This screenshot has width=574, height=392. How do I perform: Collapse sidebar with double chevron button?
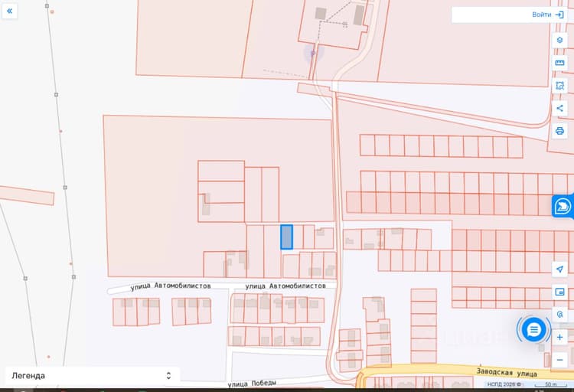tap(9, 11)
